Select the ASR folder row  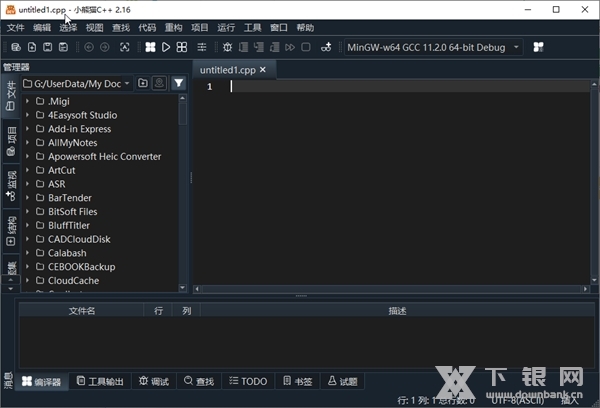click(x=99, y=184)
